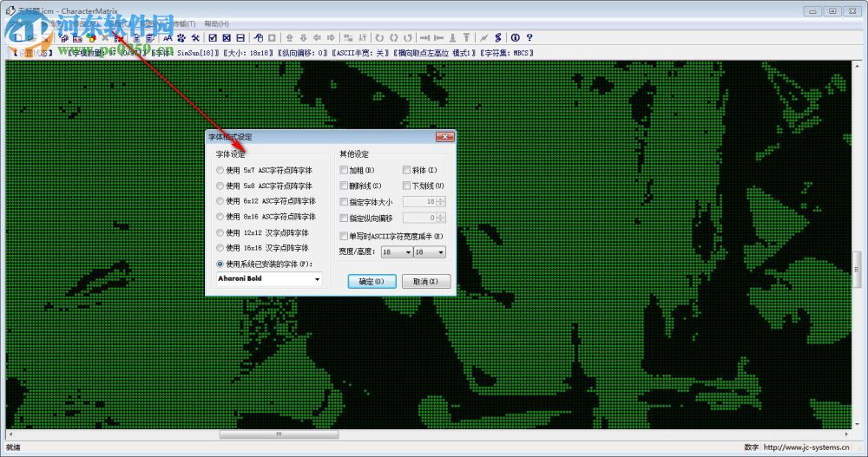Click the 【ASCII半宽: 关】 info text
868x457 pixels.
[360, 53]
